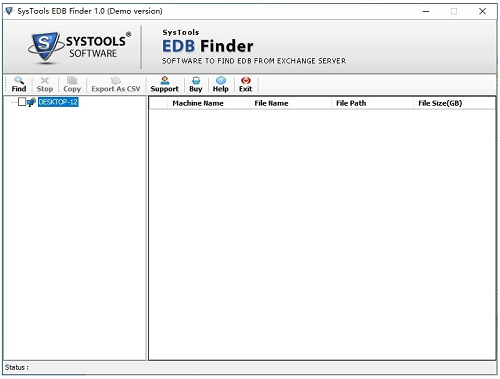
Task: Sort by Machine Name column header
Action: click(x=198, y=103)
